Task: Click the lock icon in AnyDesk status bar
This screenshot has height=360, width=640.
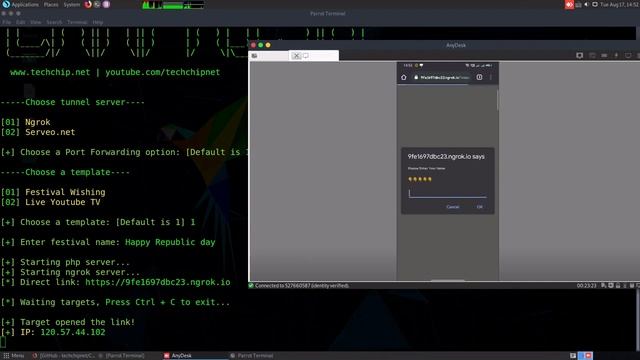Action: click(x=618, y=286)
